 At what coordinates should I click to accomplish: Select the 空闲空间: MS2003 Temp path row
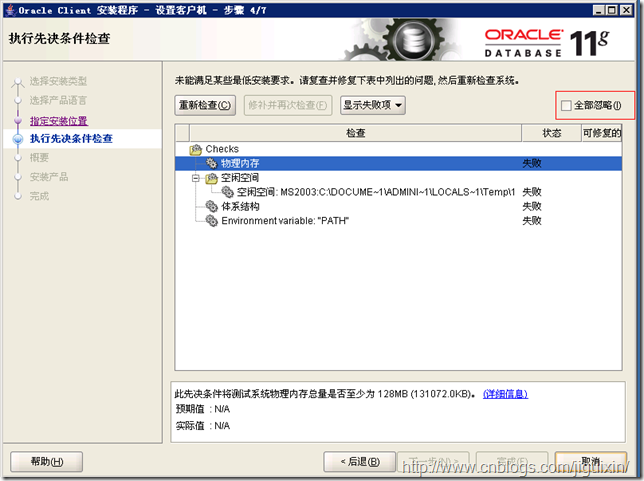[x=398, y=192]
